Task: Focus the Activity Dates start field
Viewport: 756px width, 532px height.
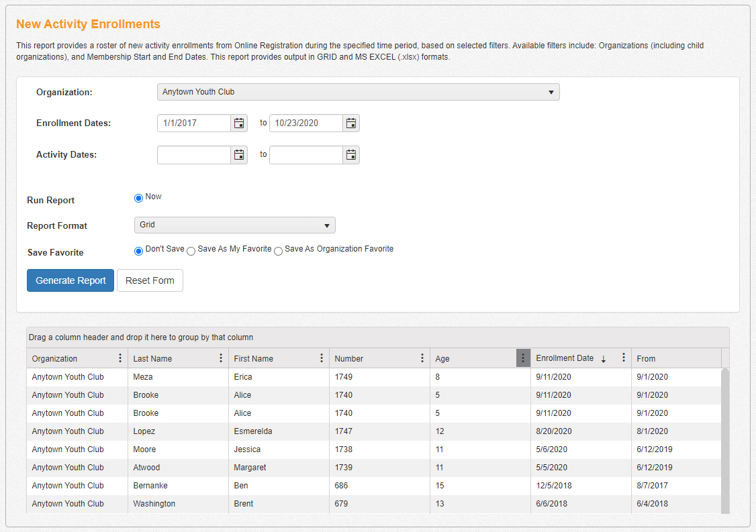Action: click(194, 155)
